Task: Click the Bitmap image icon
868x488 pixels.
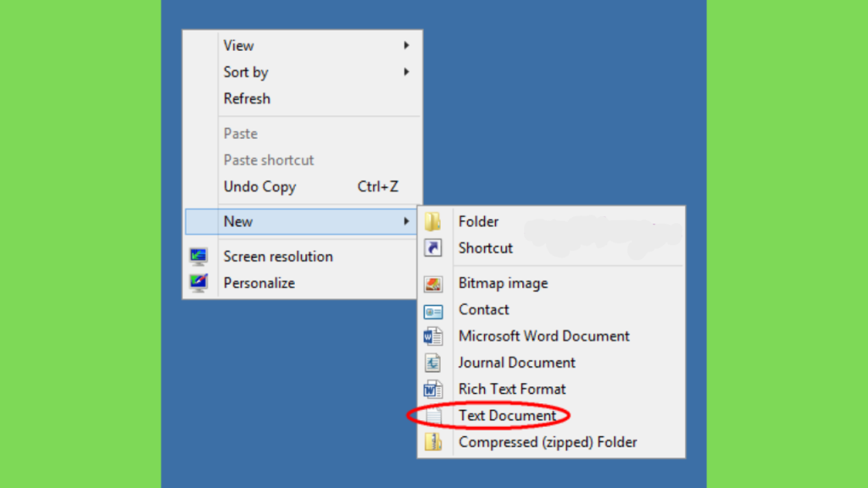Action: [x=433, y=284]
